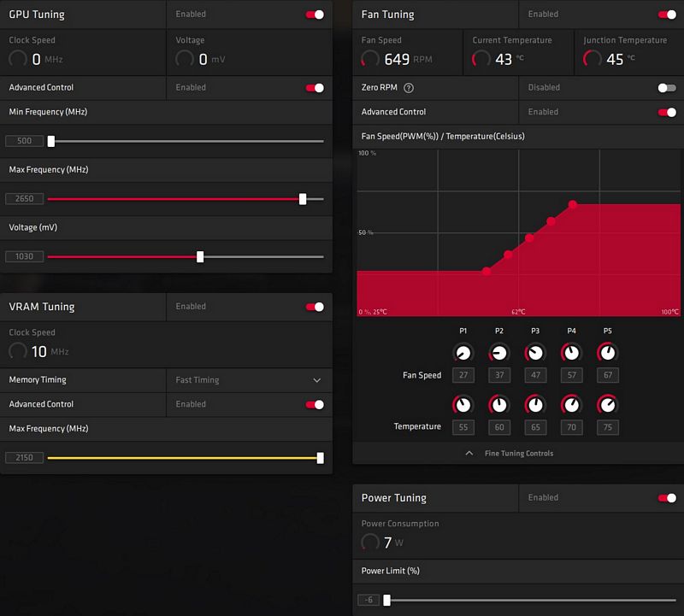Click the Current Temperature gauge icon
Viewport: 684px width, 616px height.
point(481,59)
